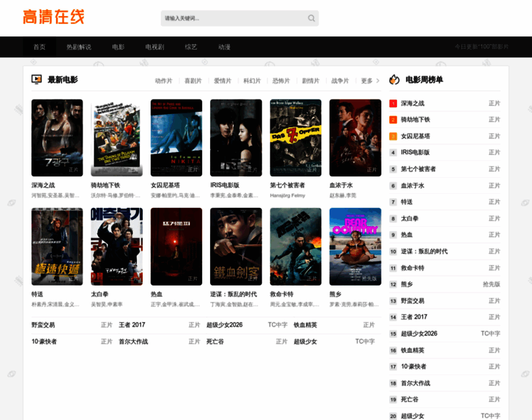Open the 太白拳 movie poster
The height and width of the screenshot is (420, 532).
click(x=117, y=246)
